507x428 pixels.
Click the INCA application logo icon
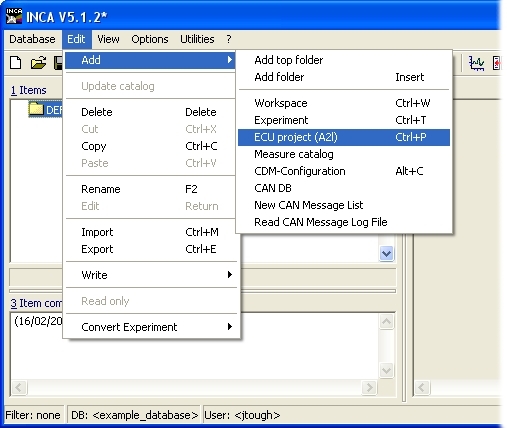tap(14, 16)
